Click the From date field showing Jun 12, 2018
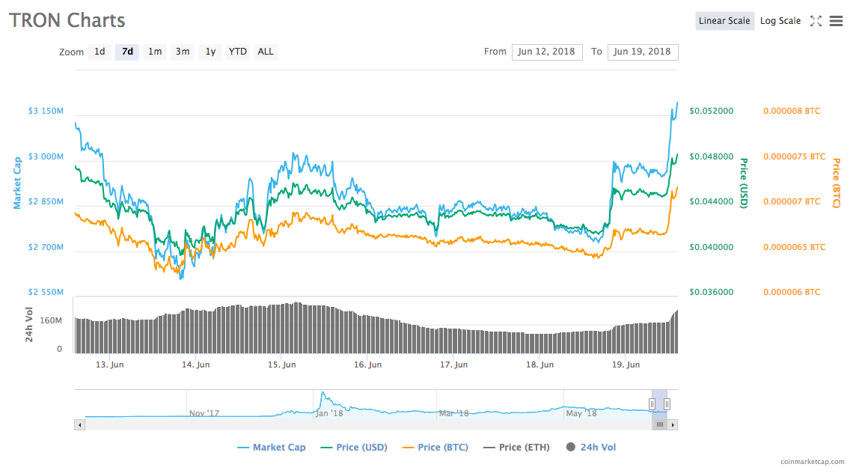 click(x=547, y=52)
